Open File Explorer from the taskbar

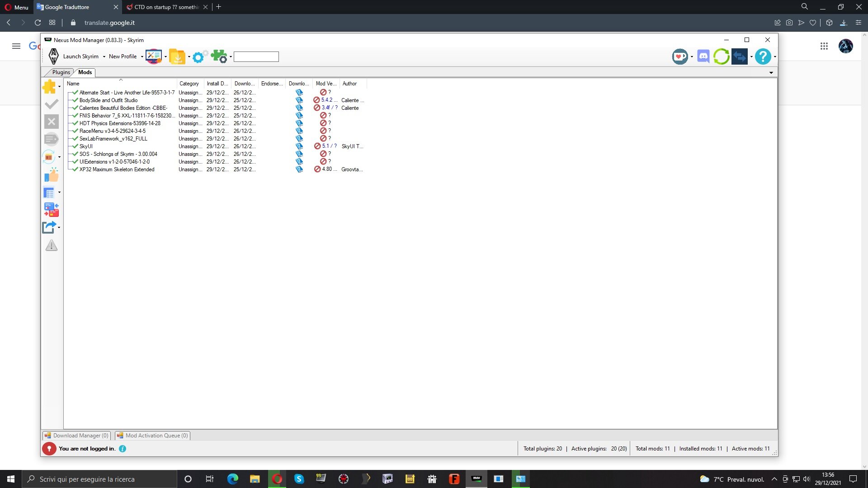(x=255, y=479)
